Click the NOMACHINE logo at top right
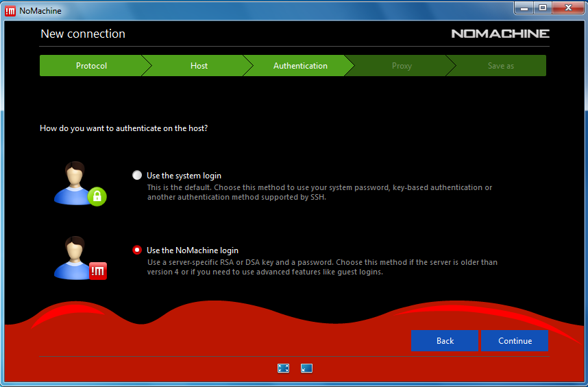This screenshot has width=588, height=387. click(500, 34)
